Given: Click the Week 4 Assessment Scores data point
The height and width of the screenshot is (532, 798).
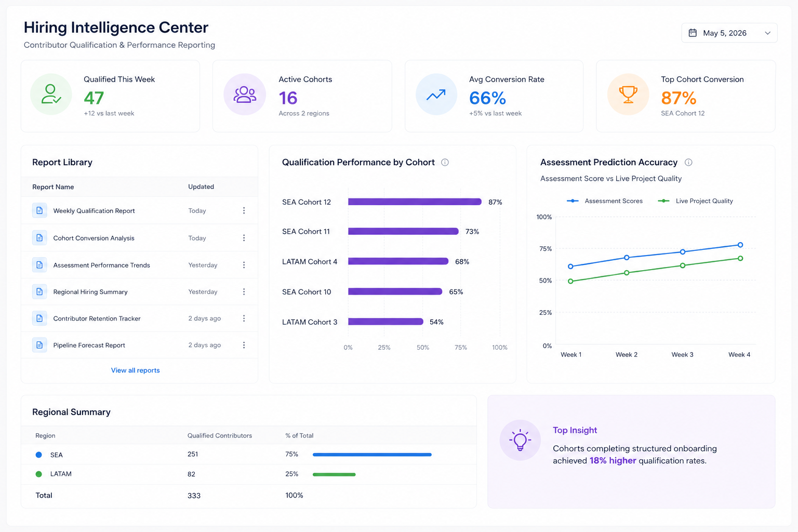Looking at the screenshot, I should tap(740, 245).
